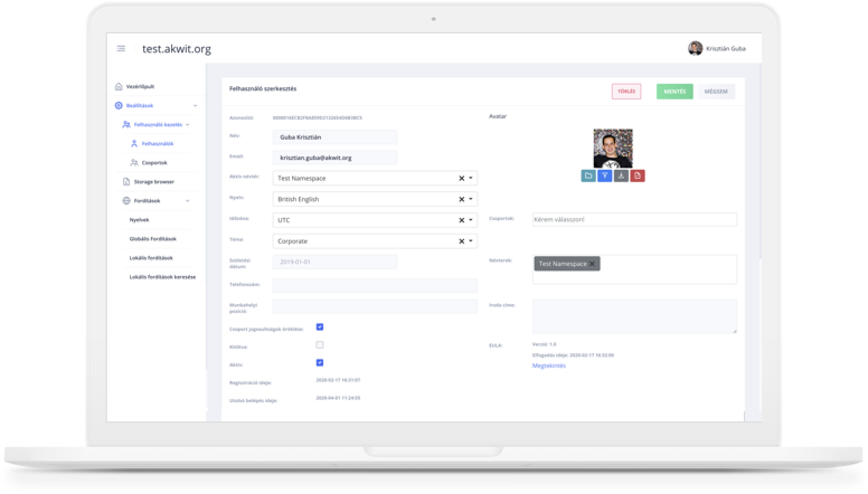Browse avatar via teal folder icon

pyautogui.click(x=588, y=175)
